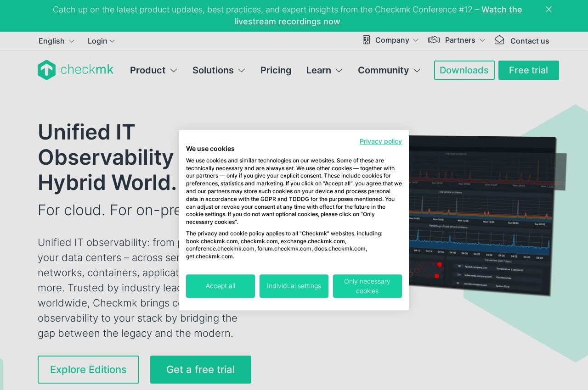Expand the Partners dropdown chevron
Screen dimensions: 588x390
coord(482,40)
